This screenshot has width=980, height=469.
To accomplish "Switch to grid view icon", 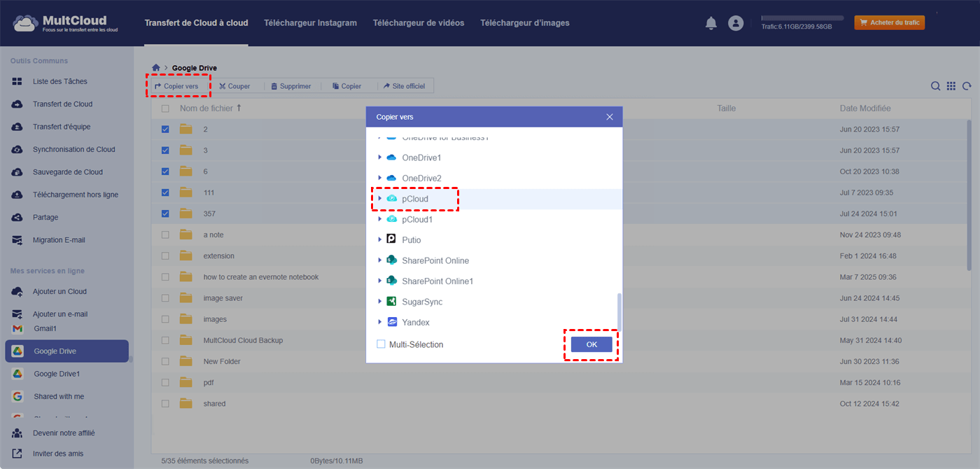I will pyautogui.click(x=951, y=86).
